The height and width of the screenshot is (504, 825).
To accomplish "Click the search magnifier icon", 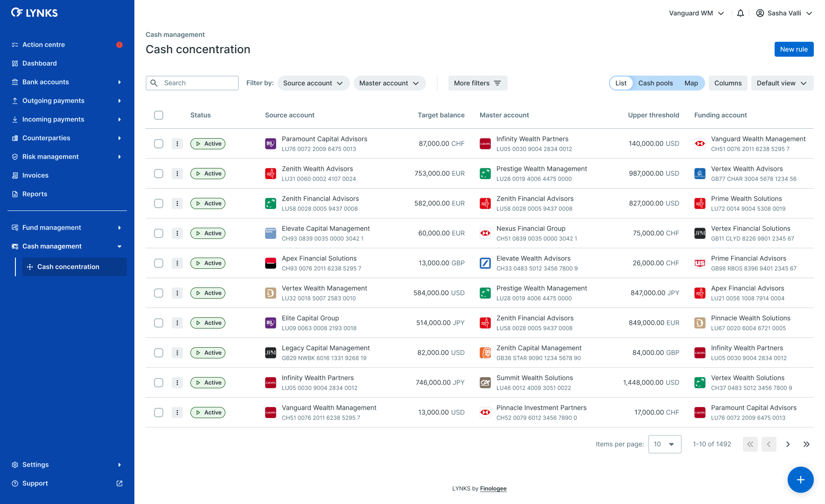I will pyautogui.click(x=154, y=83).
